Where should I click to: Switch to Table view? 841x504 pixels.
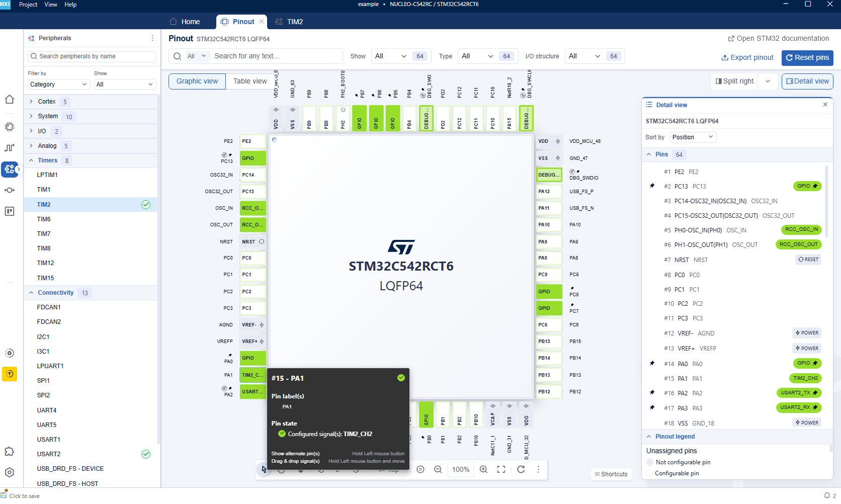tap(250, 81)
